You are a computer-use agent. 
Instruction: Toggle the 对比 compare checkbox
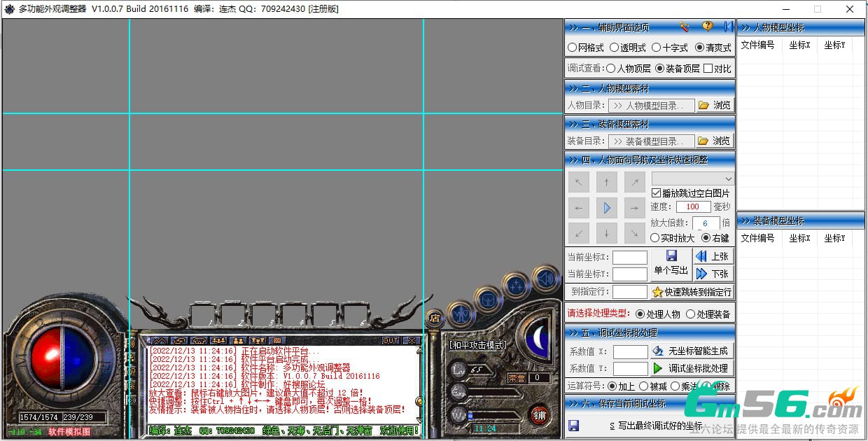(x=717, y=69)
